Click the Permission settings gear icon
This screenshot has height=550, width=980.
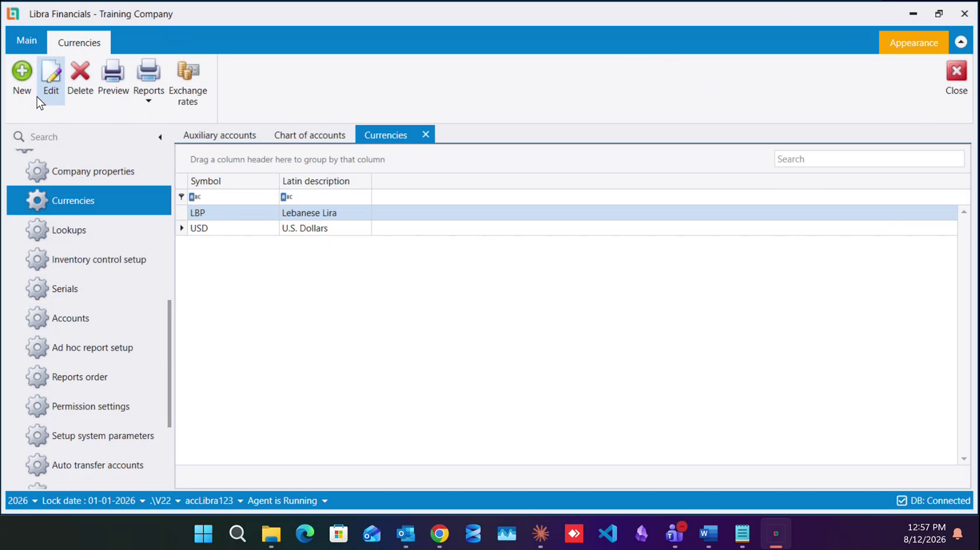tap(37, 406)
